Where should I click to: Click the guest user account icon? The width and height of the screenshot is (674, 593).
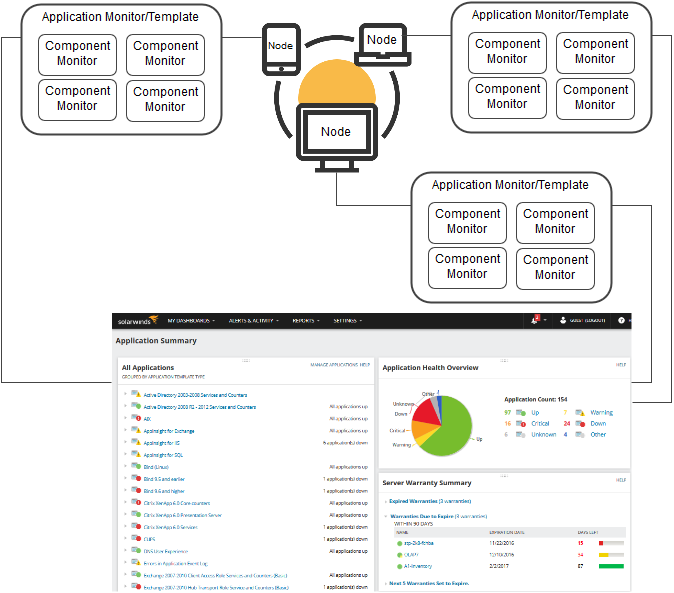561,321
